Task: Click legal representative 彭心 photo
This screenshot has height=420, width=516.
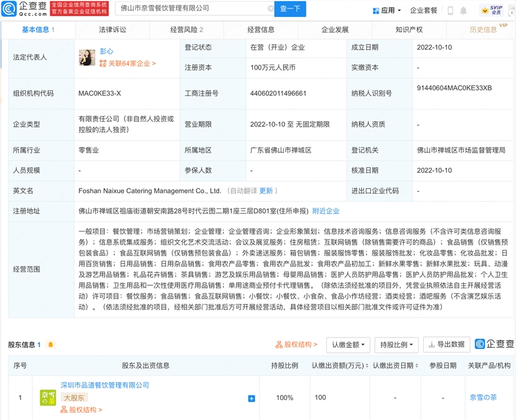Action: (87, 57)
